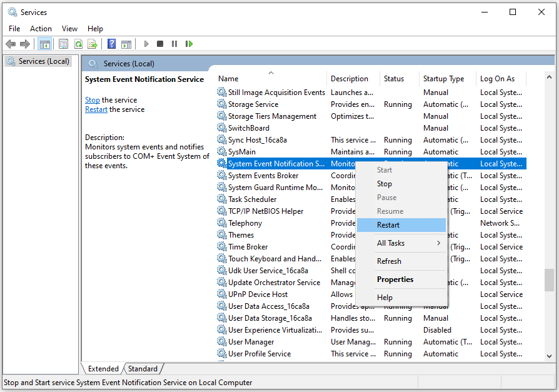The height and width of the screenshot is (392, 559).
Task: Click gear icon beside Telephony
Action: (x=222, y=223)
